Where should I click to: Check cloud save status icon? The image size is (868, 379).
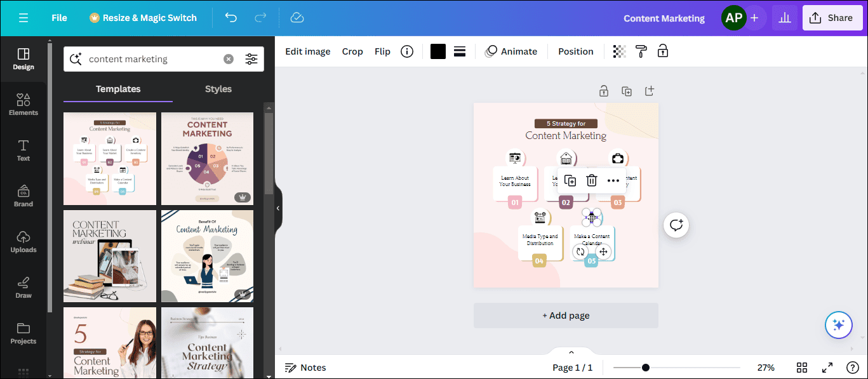point(297,18)
